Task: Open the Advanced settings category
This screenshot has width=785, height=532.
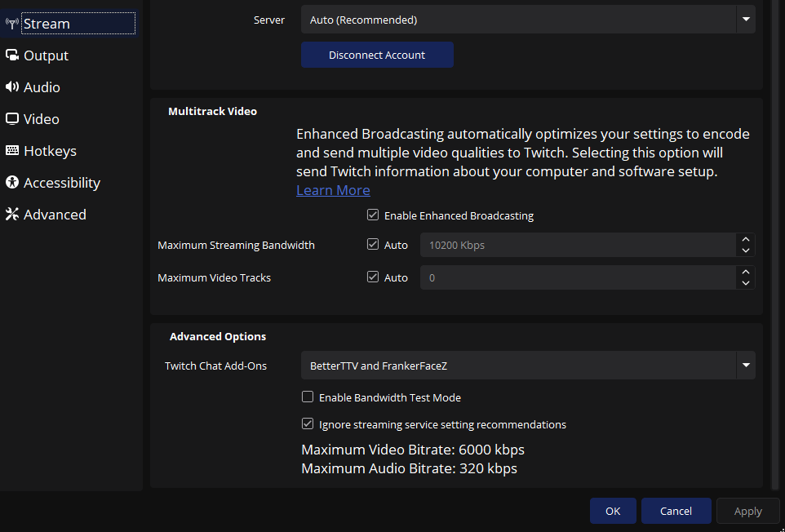Action: click(x=69, y=215)
